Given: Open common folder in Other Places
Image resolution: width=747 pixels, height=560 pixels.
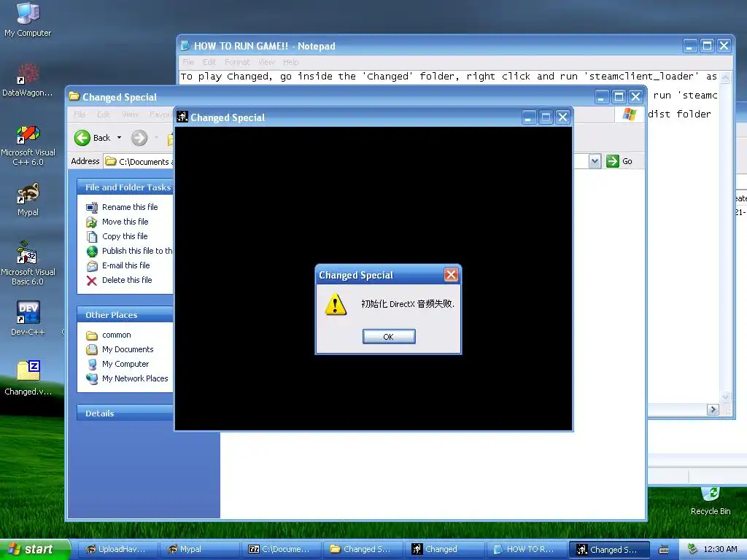Looking at the screenshot, I should [116, 335].
